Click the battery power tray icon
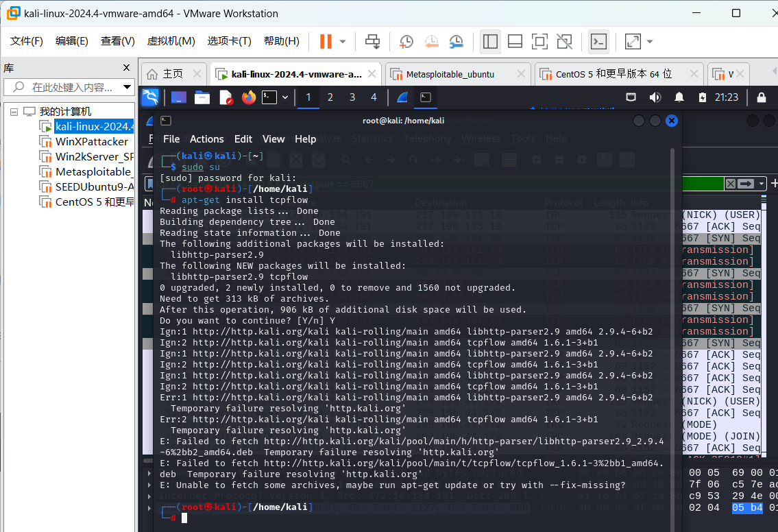This screenshot has height=532, width=778. pyautogui.click(x=703, y=97)
